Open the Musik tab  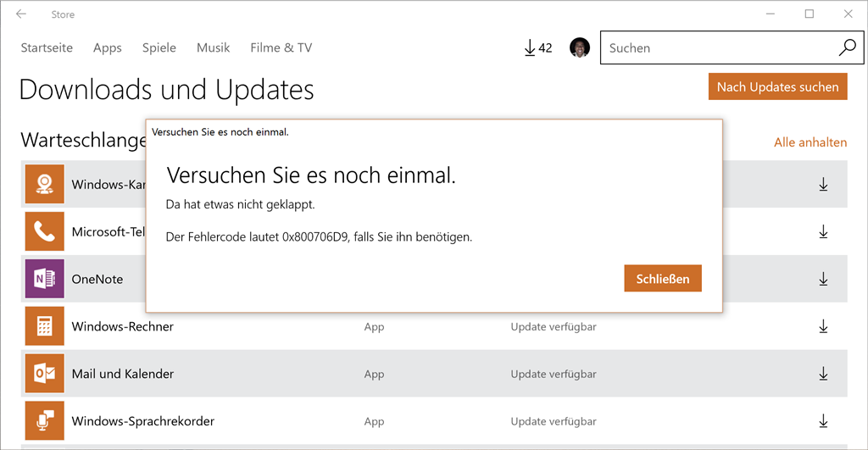click(213, 47)
